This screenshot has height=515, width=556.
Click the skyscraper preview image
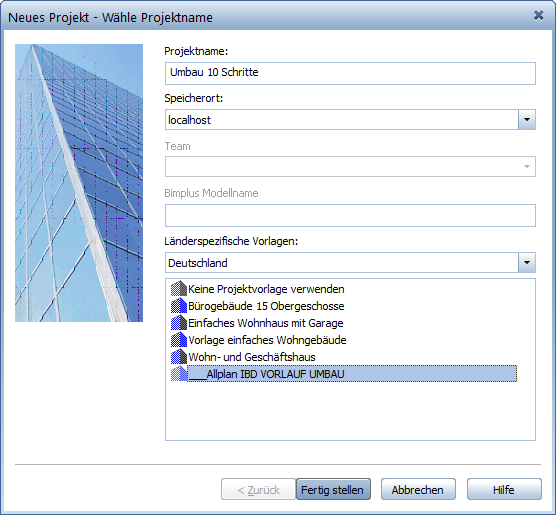point(79,183)
